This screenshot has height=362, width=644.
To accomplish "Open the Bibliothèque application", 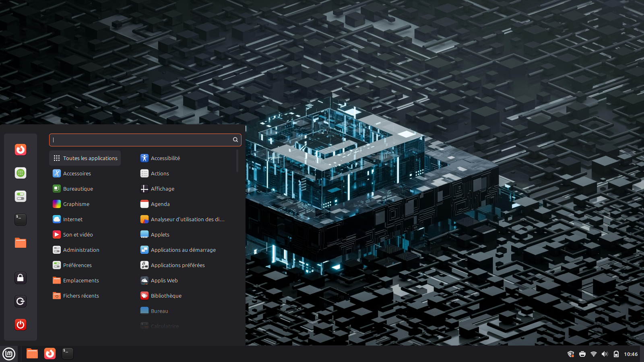I will pos(166,296).
